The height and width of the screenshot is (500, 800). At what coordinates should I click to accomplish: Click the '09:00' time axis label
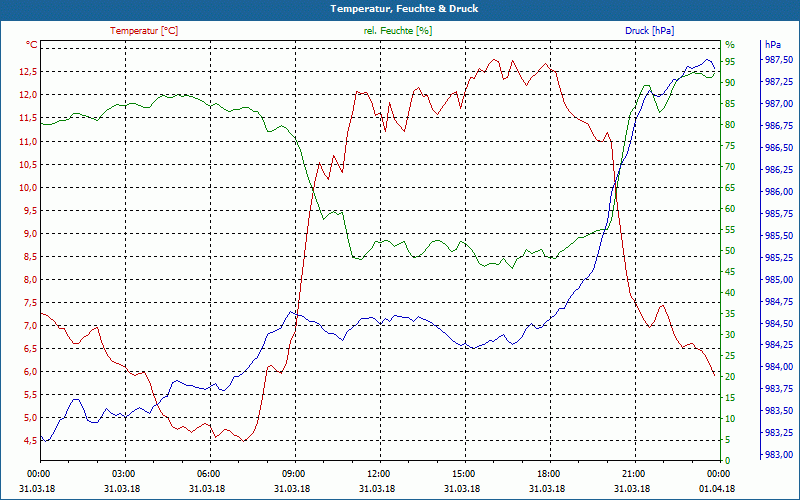pos(293,473)
